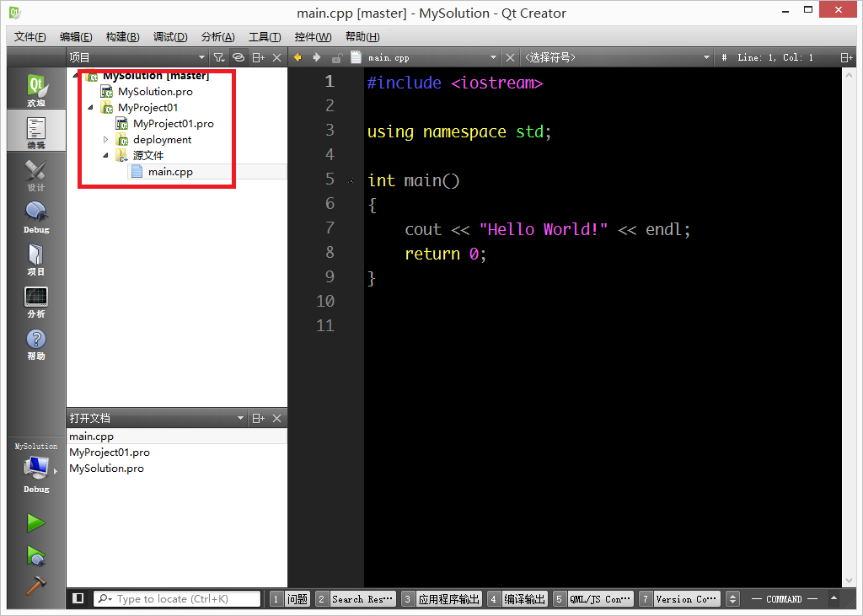This screenshot has width=863, height=616.
Task: Split the open documents (打开文档) panel
Action: pyautogui.click(x=258, y=418)
